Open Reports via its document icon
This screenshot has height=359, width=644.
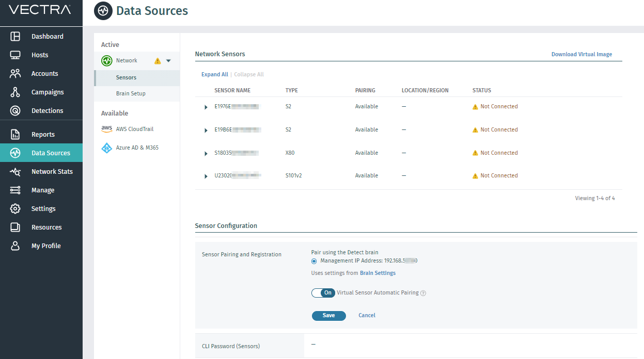click(15, 135)
